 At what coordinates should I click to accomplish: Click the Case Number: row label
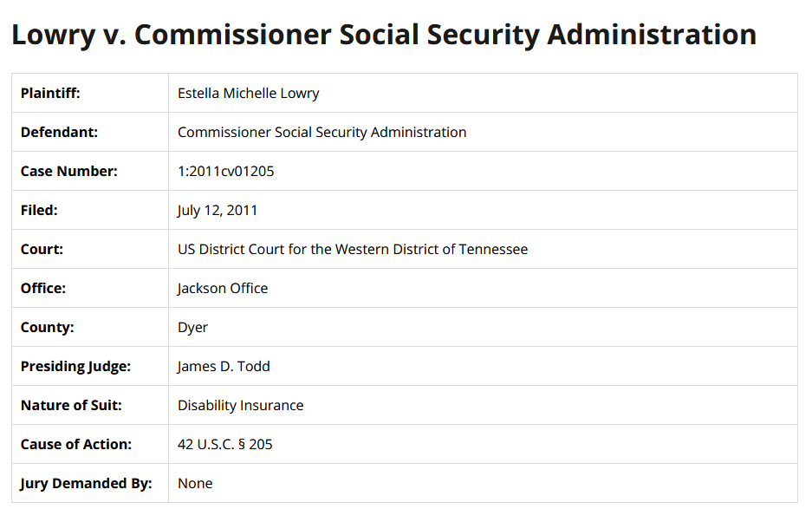(x=69, y=171)
